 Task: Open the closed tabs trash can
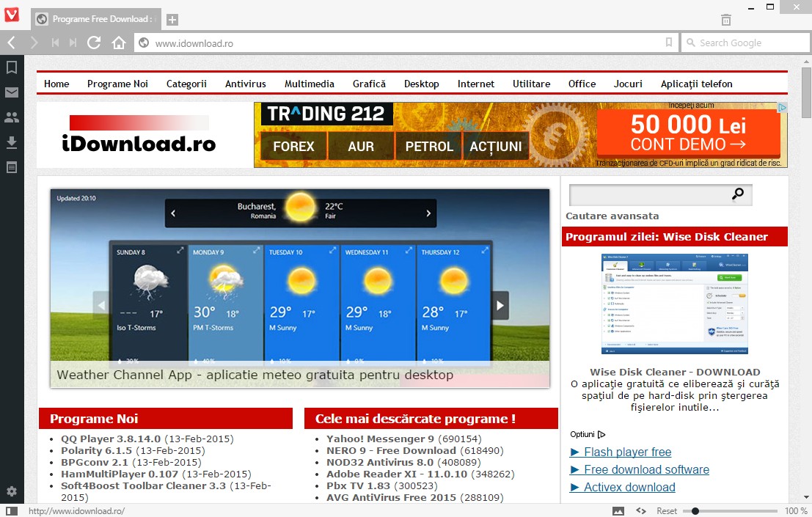pos(726,20)
